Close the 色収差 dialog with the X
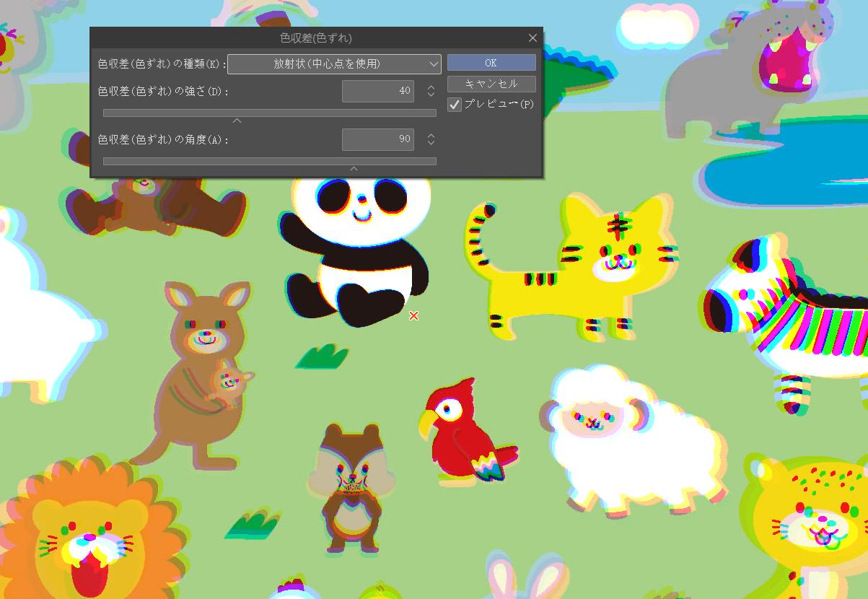Image resolution: width=868 pixels, height=599 pixels. (x=532, y=38)
